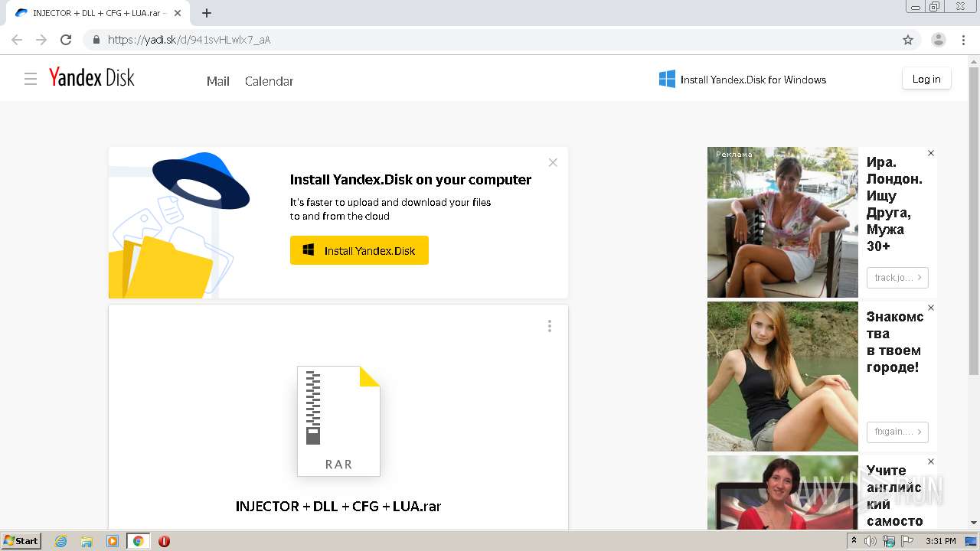
Task: Click the Yandex Disk logo
Action: click(x=92, y=77)
